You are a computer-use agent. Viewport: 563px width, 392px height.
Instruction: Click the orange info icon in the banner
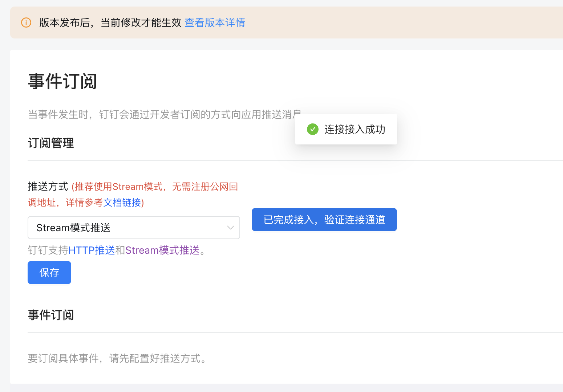click(26, 23)
